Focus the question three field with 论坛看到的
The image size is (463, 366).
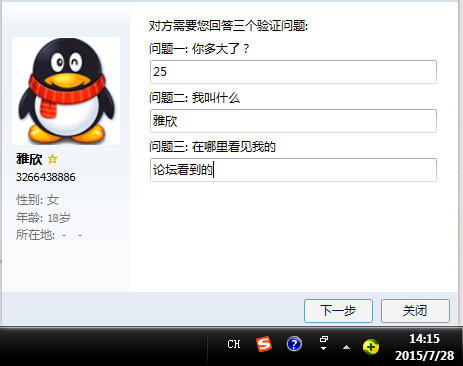293,170
